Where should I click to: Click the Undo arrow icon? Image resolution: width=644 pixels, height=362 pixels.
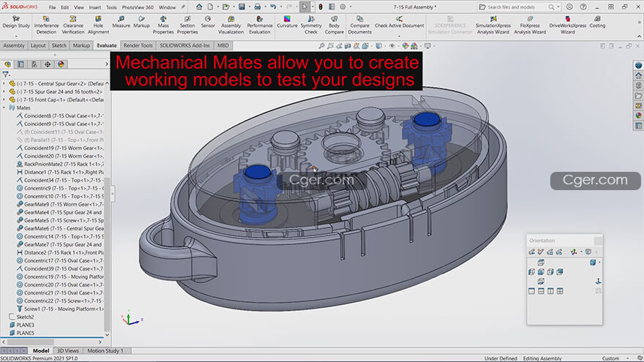[x=273, y=7]
